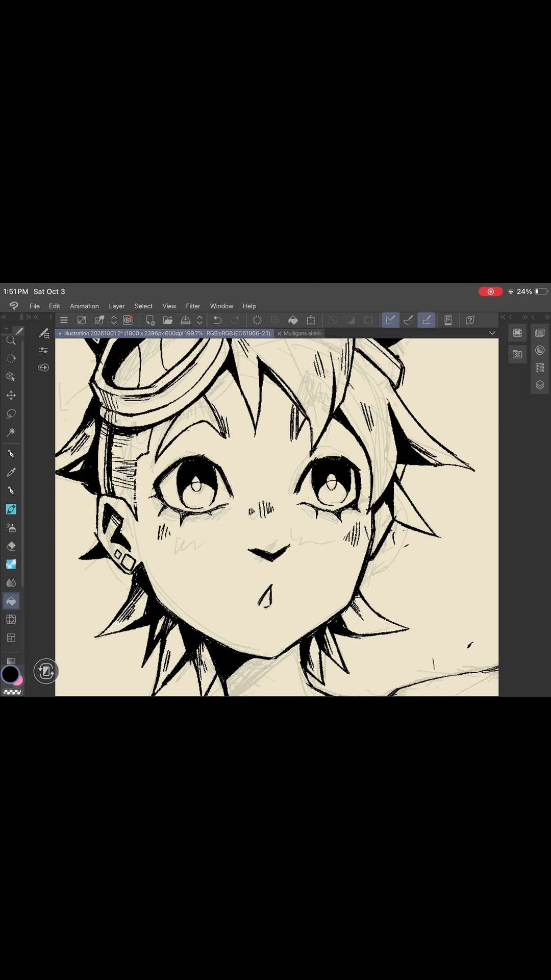
Task: Select the Move layer tool
Action: point(11,396)
